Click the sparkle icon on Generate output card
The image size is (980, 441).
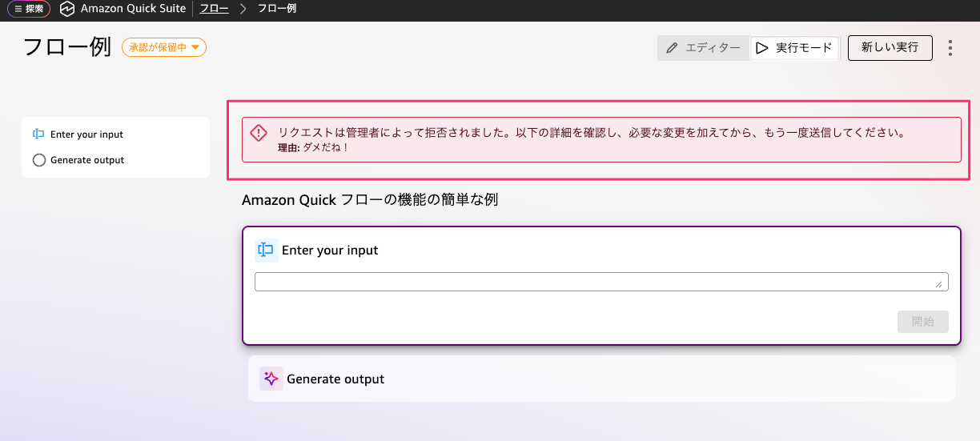point(271,379)
